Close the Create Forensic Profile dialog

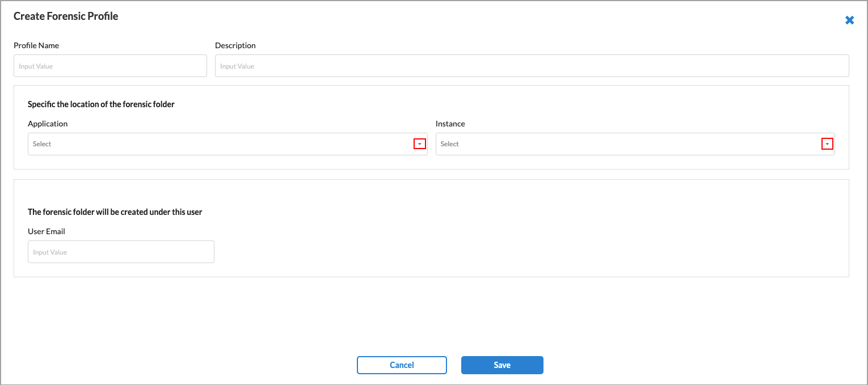[849, 20]
